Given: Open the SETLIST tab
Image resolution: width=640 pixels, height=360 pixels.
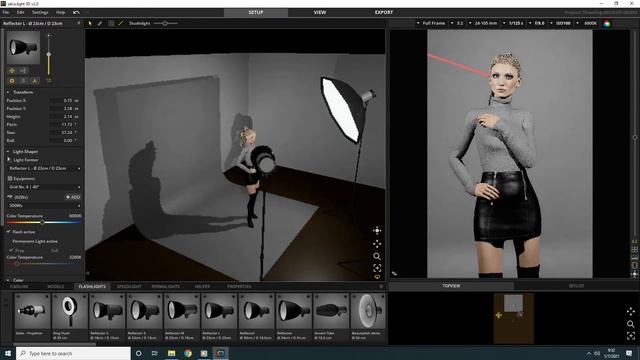Looking at the screenshot, I should (x=576, y=286).
